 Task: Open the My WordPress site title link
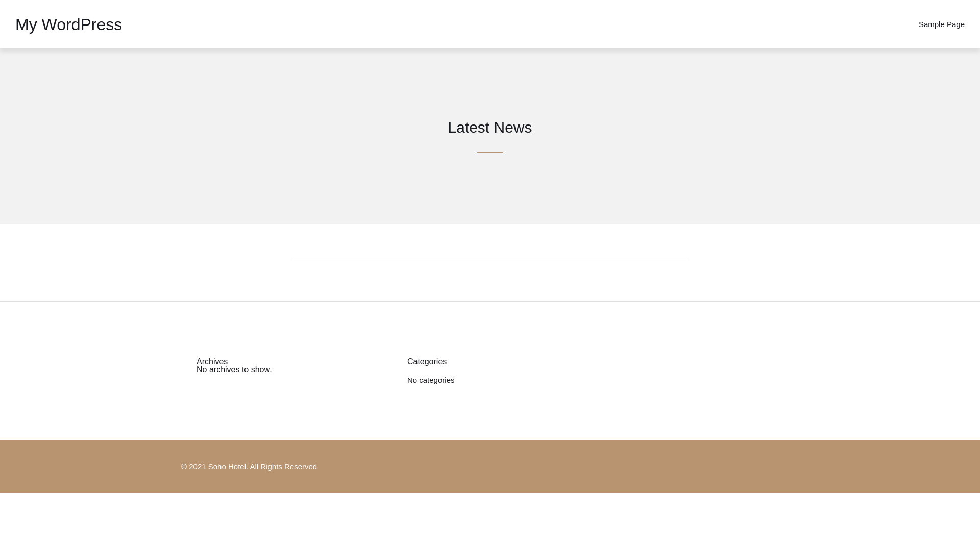click(68, 24)
